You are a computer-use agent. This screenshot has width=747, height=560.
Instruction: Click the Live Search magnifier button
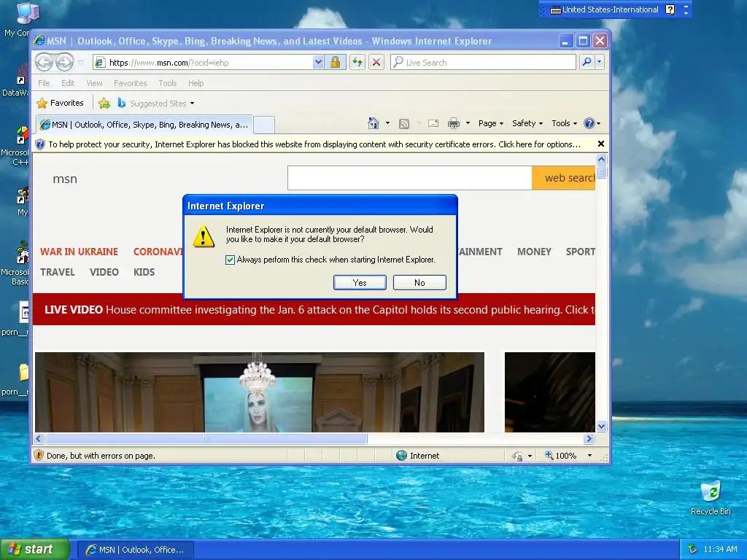(587, 62)
